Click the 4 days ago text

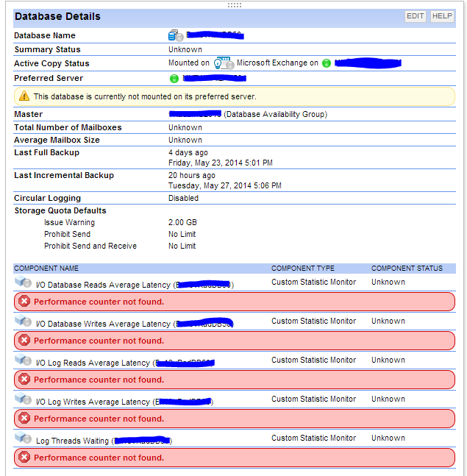pyautogui.click(x=188, y=152)
